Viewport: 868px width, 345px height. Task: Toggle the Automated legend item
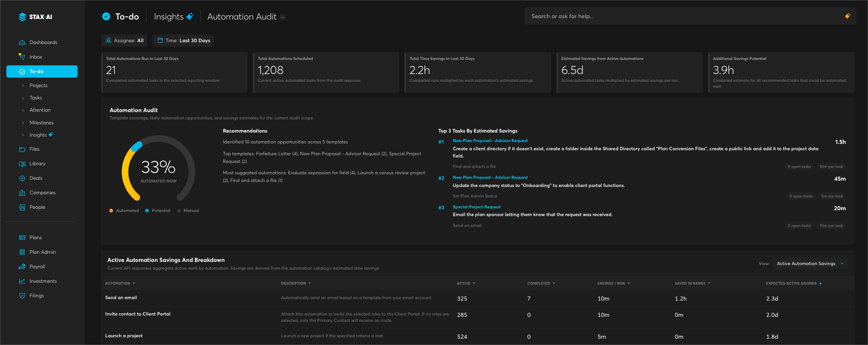pos(124,211)
